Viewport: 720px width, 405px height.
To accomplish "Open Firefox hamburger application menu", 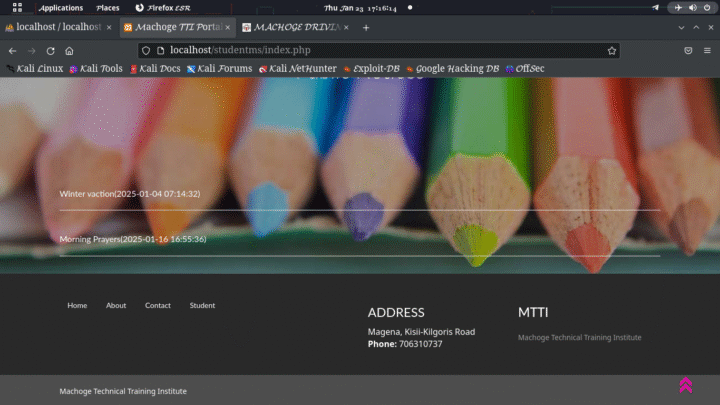I will [707, 50].
